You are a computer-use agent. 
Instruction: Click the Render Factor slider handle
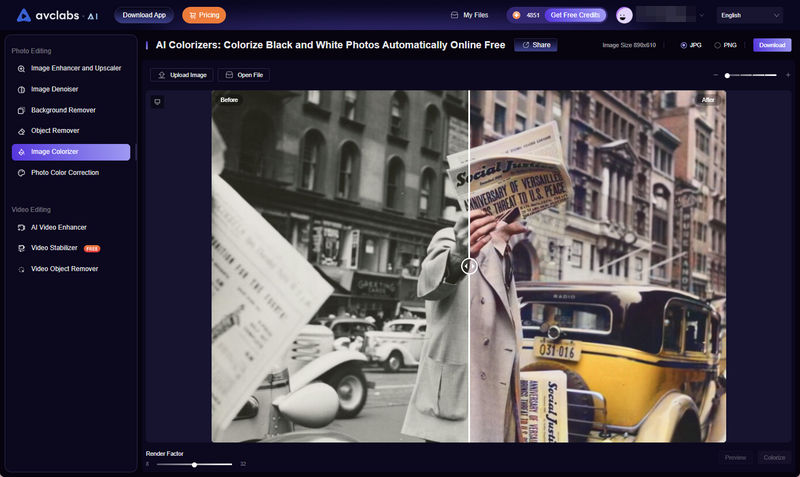(x=194, y=465)
